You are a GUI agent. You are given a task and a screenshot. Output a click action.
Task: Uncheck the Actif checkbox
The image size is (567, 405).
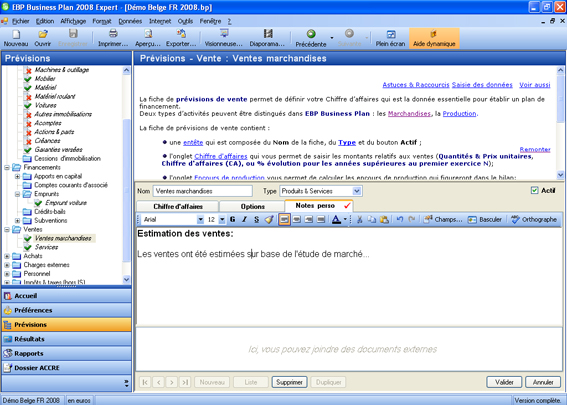(534, 190)
